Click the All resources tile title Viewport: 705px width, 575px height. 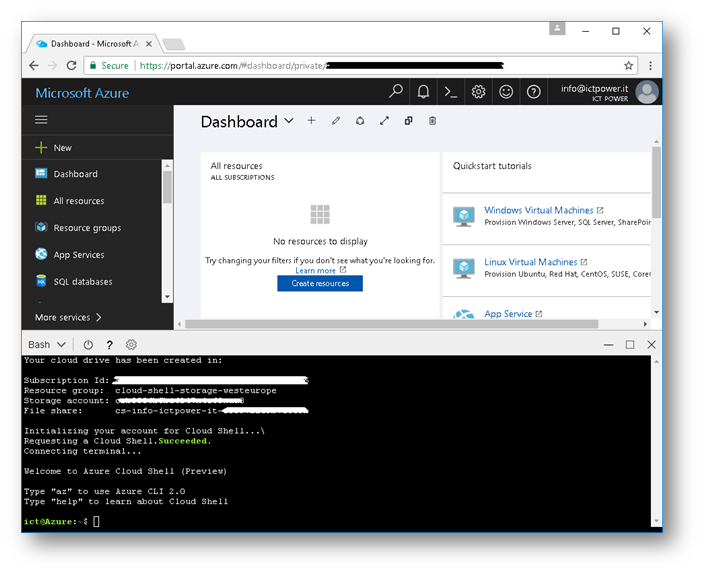[236, 165]
